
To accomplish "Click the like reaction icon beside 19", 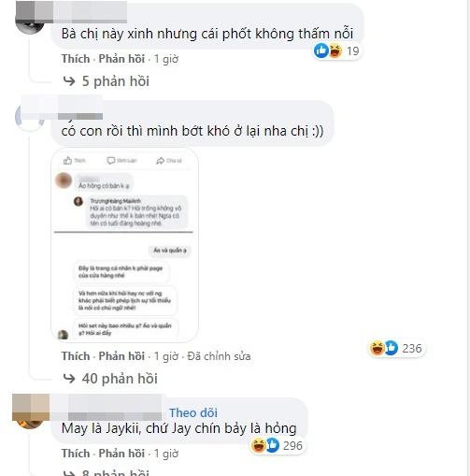I will click(x=321, y=50).
